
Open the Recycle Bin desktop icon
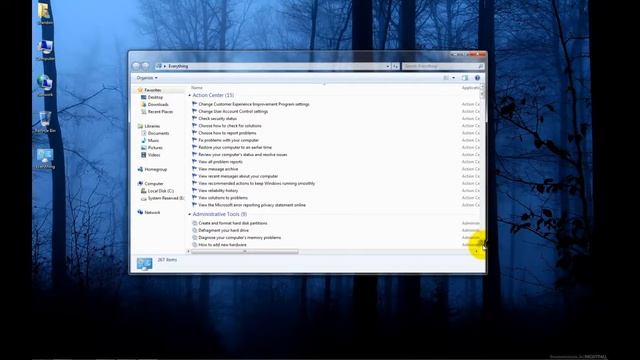[45, 122]
